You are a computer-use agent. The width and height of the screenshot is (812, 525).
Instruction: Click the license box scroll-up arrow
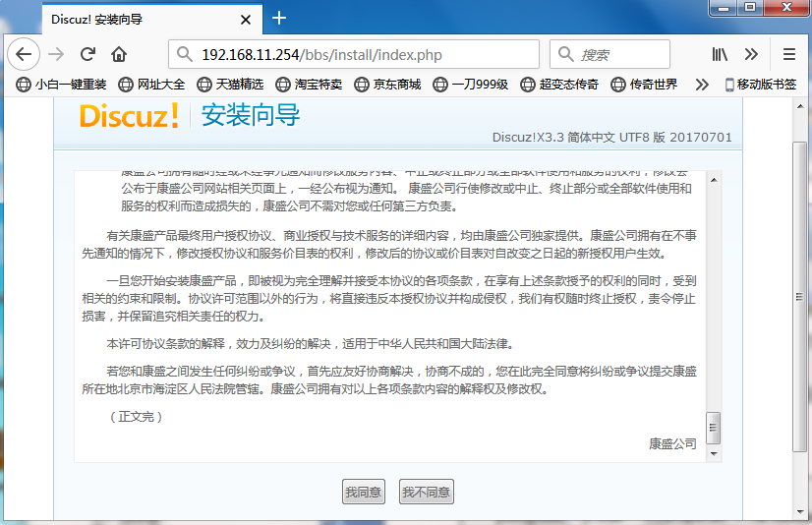coord(714,180)
